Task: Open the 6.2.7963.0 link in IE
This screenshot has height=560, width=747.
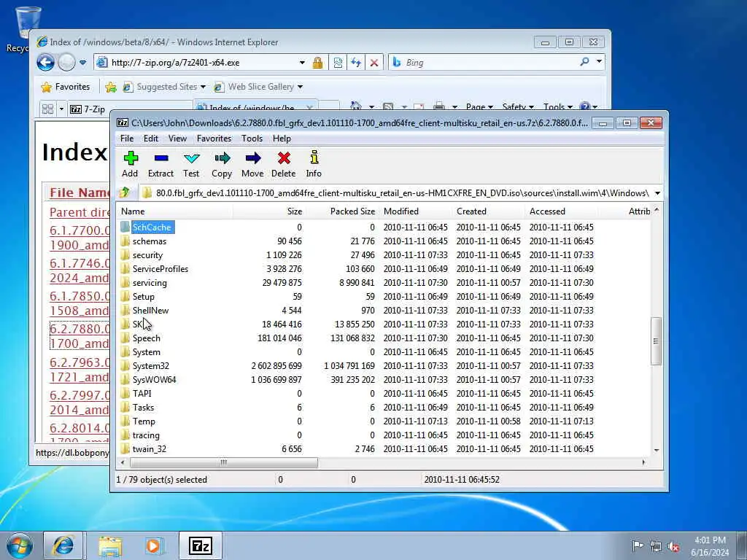Action: click(79, 370)
